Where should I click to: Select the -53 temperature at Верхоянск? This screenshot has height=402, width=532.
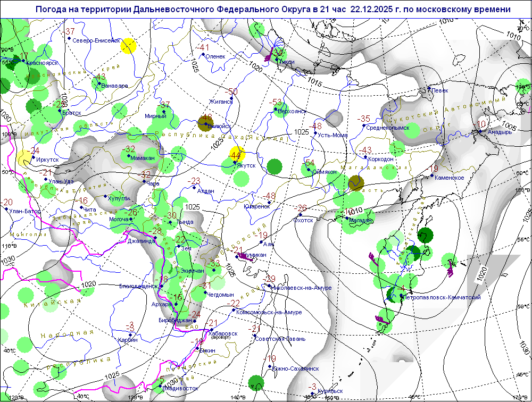pos(276,102)
